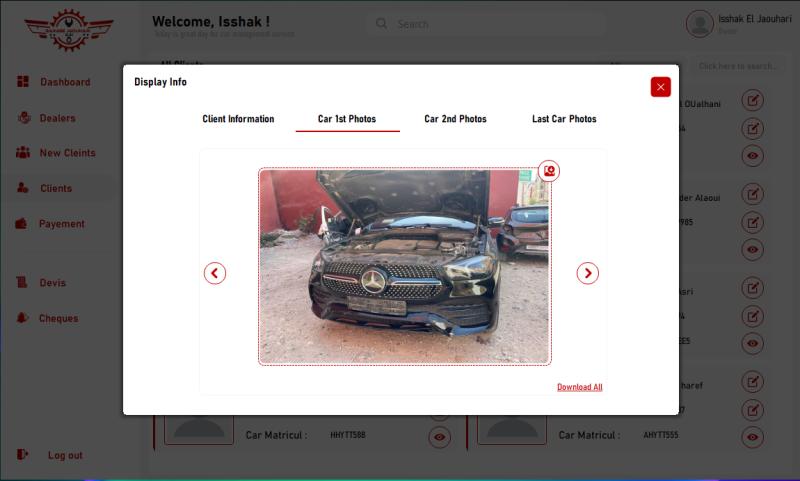Show the previous car photo with left arrow

click(x=215, y=273)
